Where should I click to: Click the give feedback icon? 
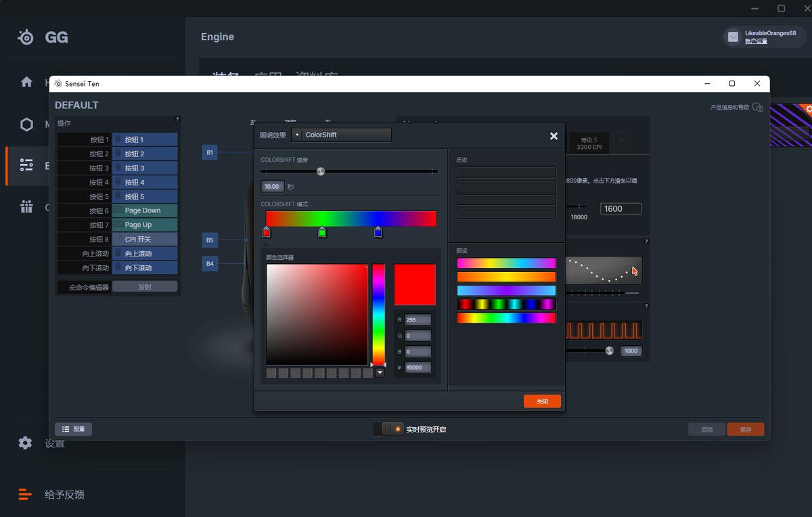(x=25, y=495)
